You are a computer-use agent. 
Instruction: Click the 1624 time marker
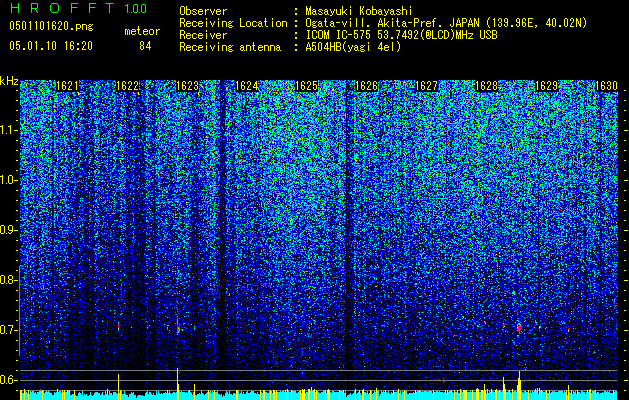click(247, 86)
